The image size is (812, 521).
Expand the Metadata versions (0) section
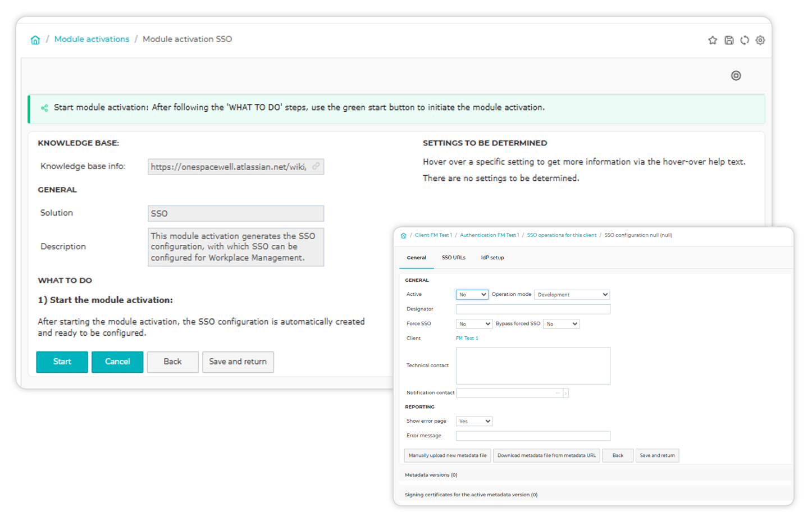pos(431,474)
